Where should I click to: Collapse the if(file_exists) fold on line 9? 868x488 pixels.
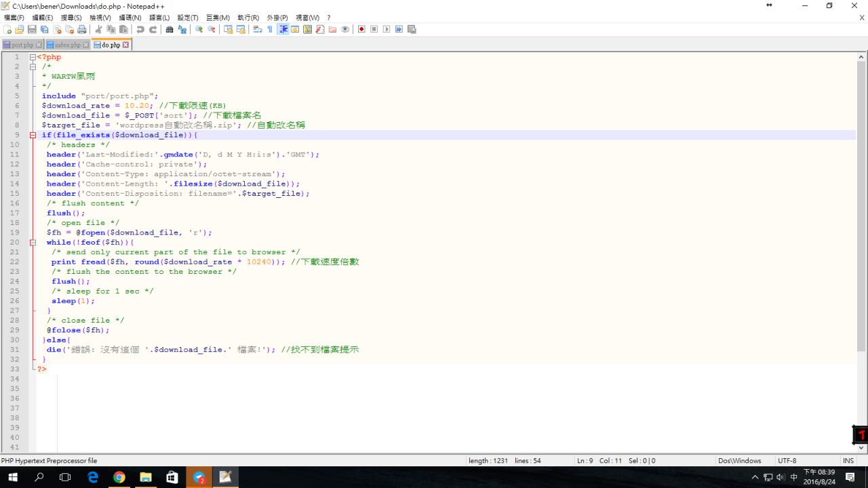pyautogui.click(x=32, y=135)
